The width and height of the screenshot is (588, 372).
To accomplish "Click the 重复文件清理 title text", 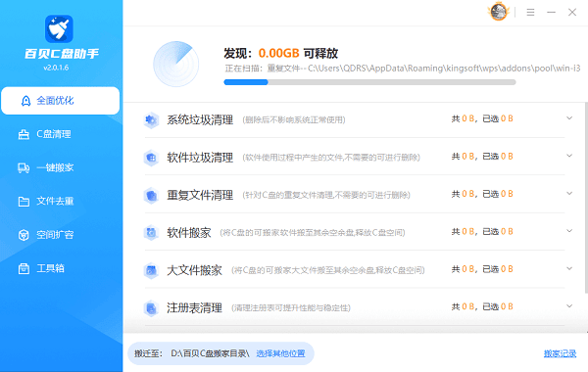I will (x=200, y=195).
